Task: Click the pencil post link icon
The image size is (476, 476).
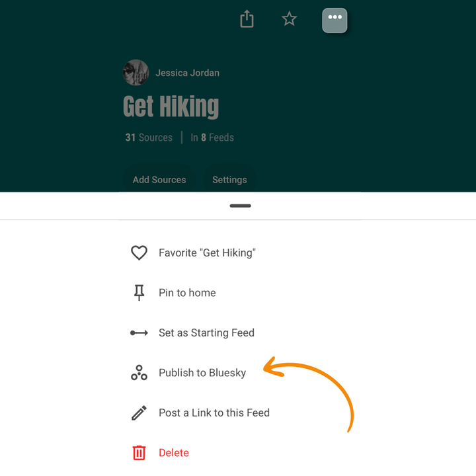Action: point(139,413)
